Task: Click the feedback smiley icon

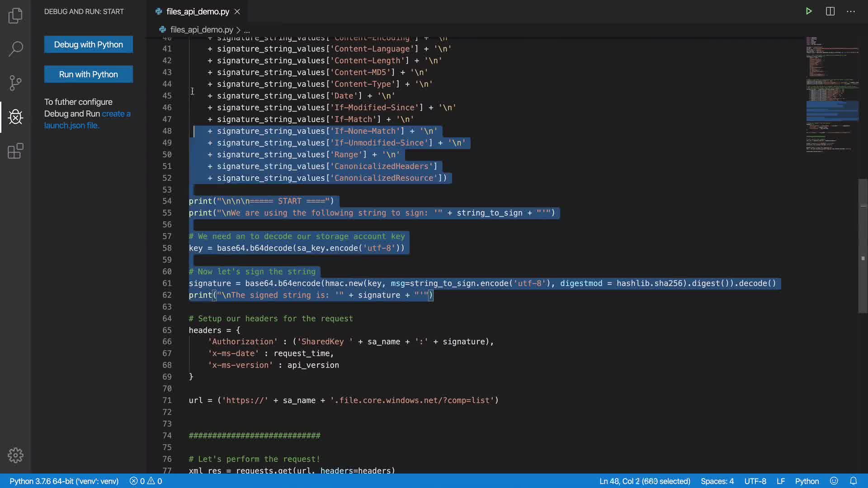Action: click(834, 481)
